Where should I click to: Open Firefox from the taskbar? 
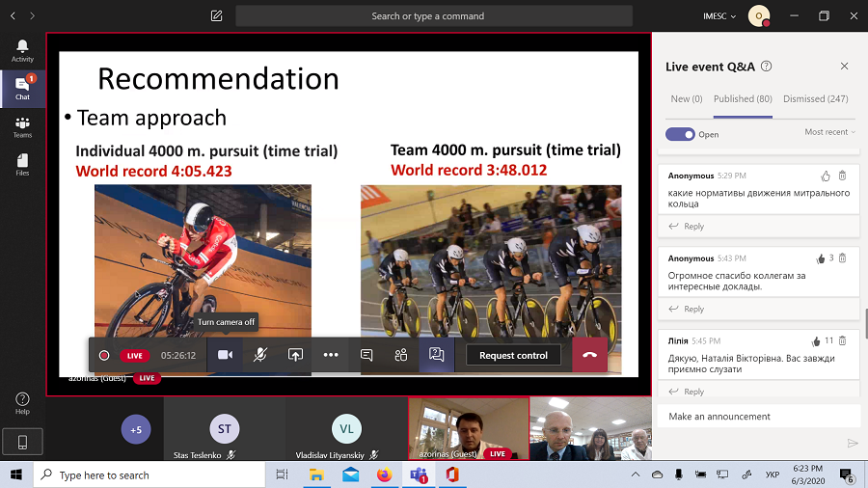click(384, 474)
